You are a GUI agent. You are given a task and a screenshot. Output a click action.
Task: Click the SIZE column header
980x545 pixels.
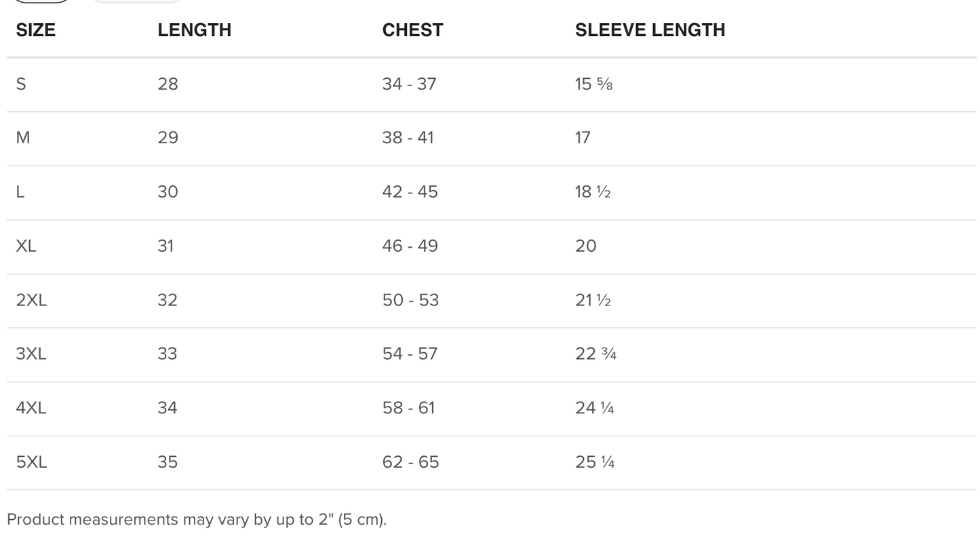tap(35, 30)
